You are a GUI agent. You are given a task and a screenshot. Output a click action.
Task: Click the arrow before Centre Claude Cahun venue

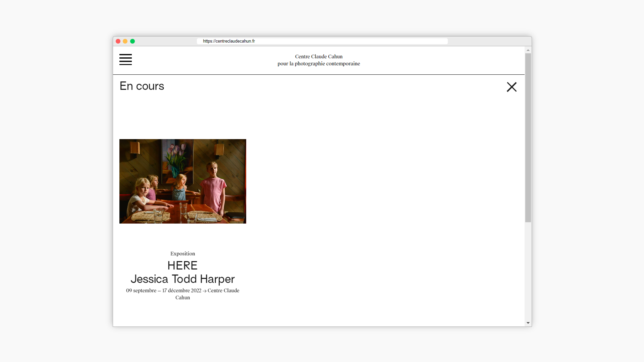pyautogui.click(x=205, y=291)
